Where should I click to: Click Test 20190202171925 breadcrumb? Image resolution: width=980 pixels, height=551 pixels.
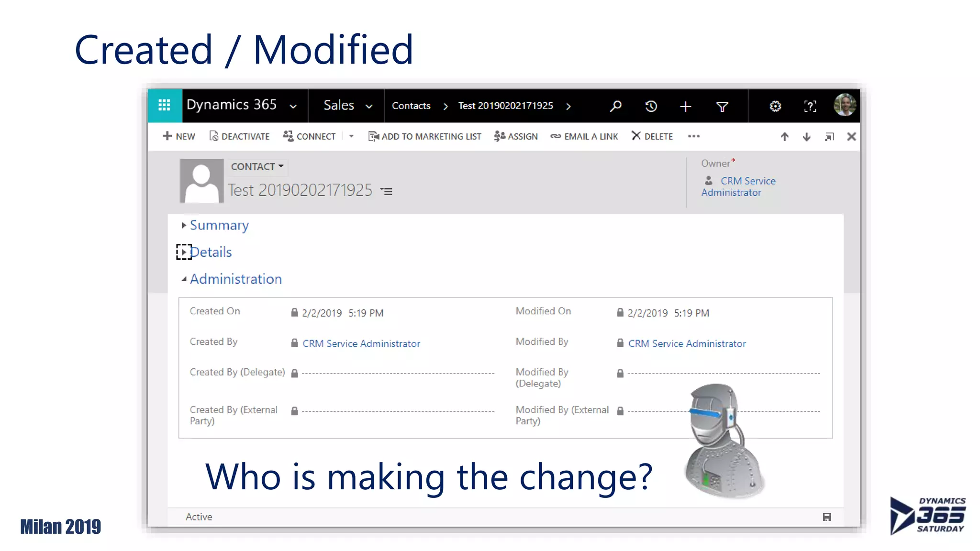tap(505, 106)
